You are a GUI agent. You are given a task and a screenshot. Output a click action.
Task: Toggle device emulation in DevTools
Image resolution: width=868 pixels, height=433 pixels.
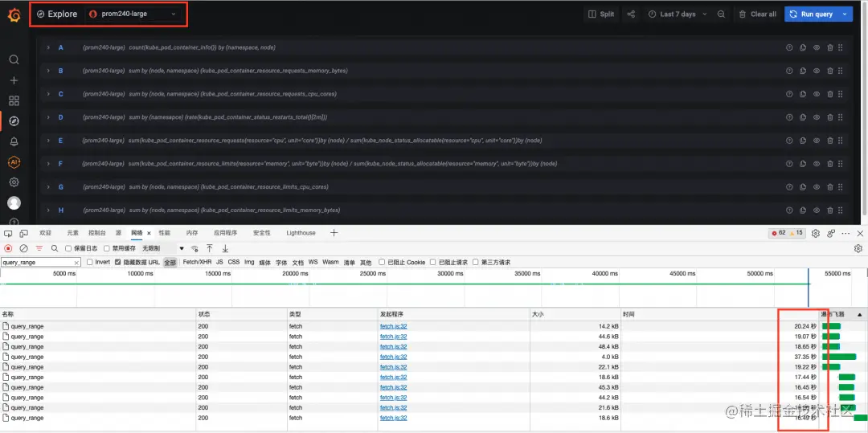coord(24,233)
